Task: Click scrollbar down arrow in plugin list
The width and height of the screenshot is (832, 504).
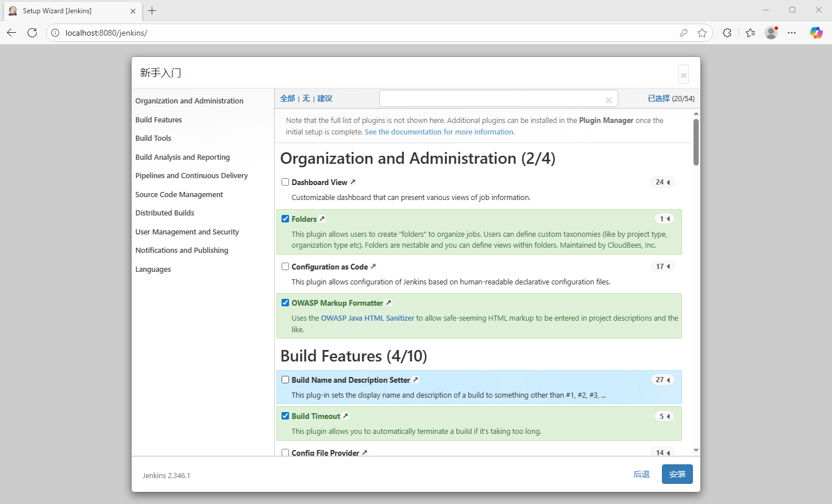Action: (x=696, y=451)
